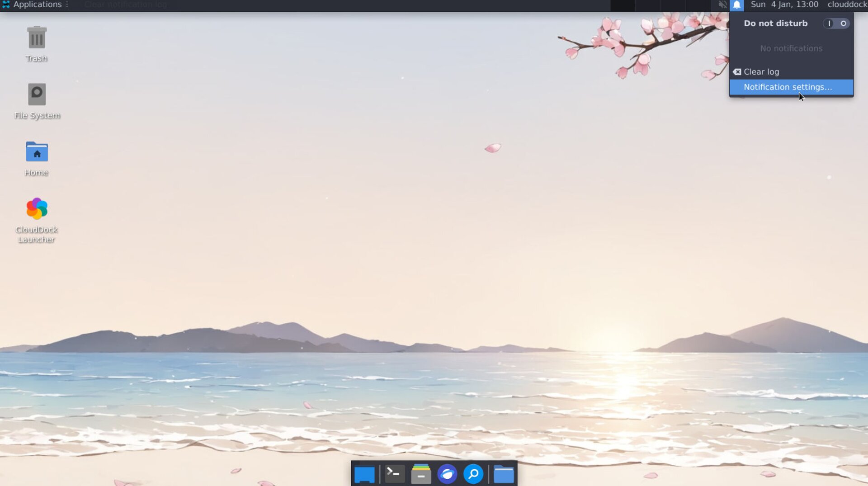The image size is (868, 486).
Task: Click the muted volume icon in panel
Action: click(x=722, y=5)
